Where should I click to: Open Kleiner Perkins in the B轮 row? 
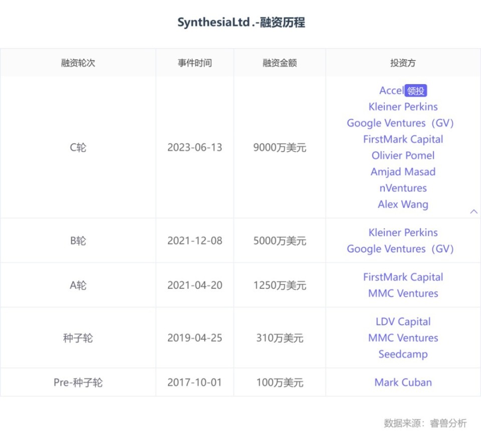coord(403,233)
